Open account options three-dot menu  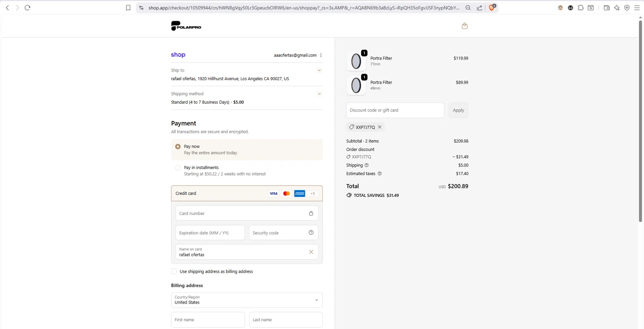(321, 55)
